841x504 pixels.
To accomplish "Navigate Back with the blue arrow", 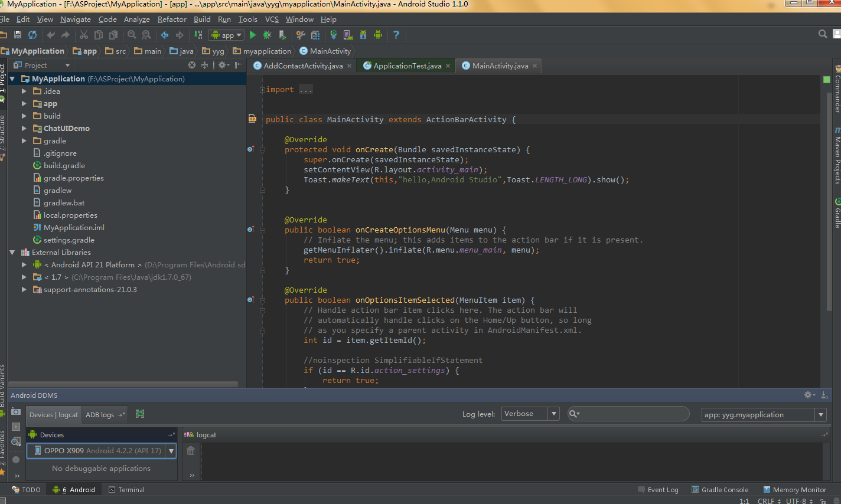I will [165, 35].
